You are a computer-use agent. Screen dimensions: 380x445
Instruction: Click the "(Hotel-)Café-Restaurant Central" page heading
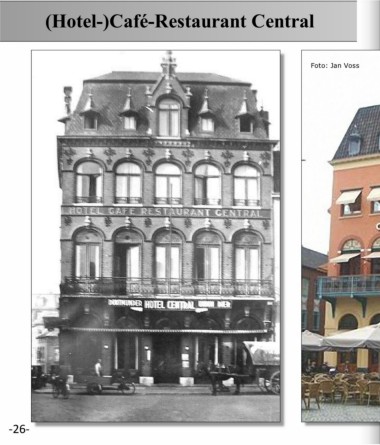pyautogui.click(x=179, y=21)
